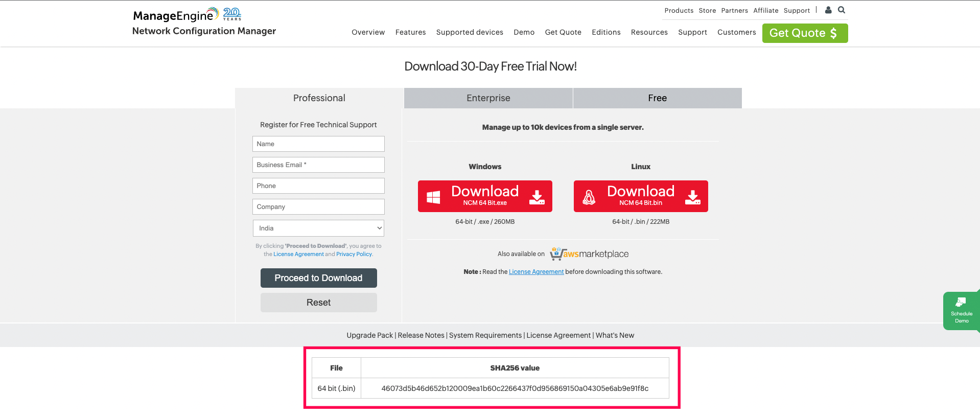Open Affiliate in top bar
The height and width of the screenshot is (416, 980).
pos(765,10)
